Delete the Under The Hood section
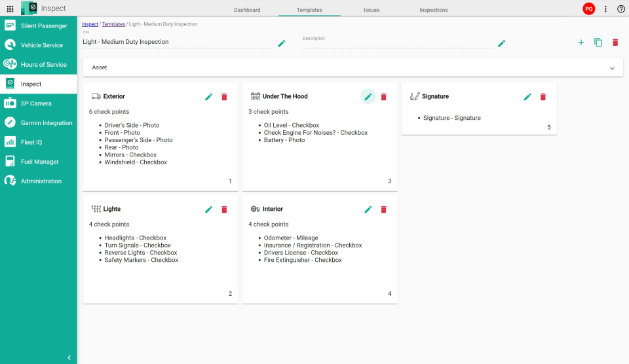This screenshot has height=364, width=629. [x=383, y=97]
